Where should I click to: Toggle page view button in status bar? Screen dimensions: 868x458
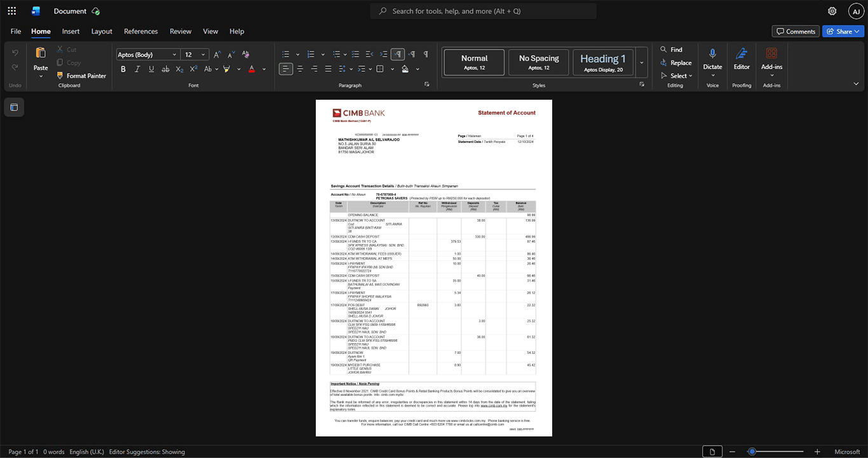coord(712,452)
